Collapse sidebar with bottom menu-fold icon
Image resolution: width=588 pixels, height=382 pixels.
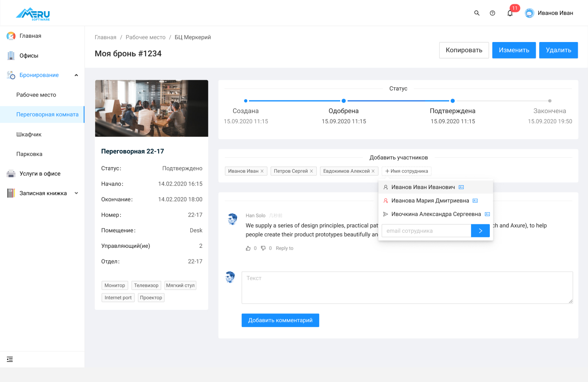coord(10,359)
